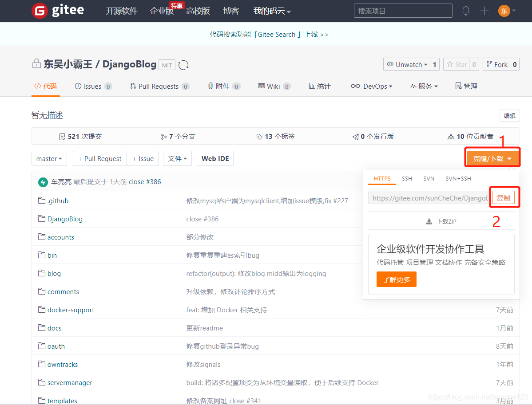Open the notifications bell icon
Viewport: 532px width, 405px height.
coord(466,11)
